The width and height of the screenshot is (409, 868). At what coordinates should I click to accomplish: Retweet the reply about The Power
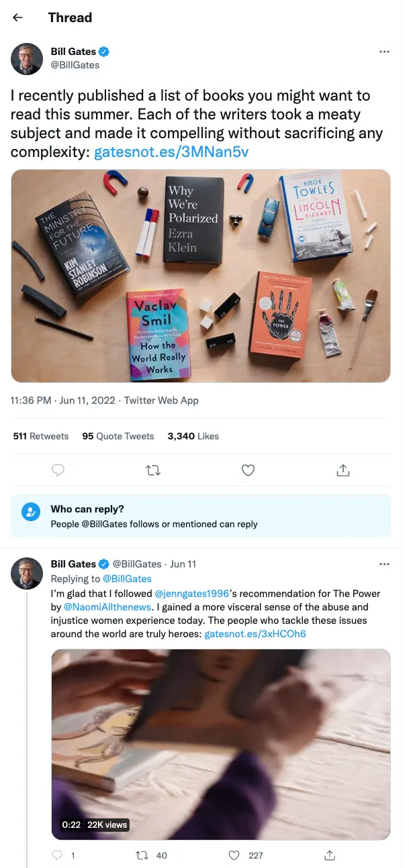tap(142, 855)
